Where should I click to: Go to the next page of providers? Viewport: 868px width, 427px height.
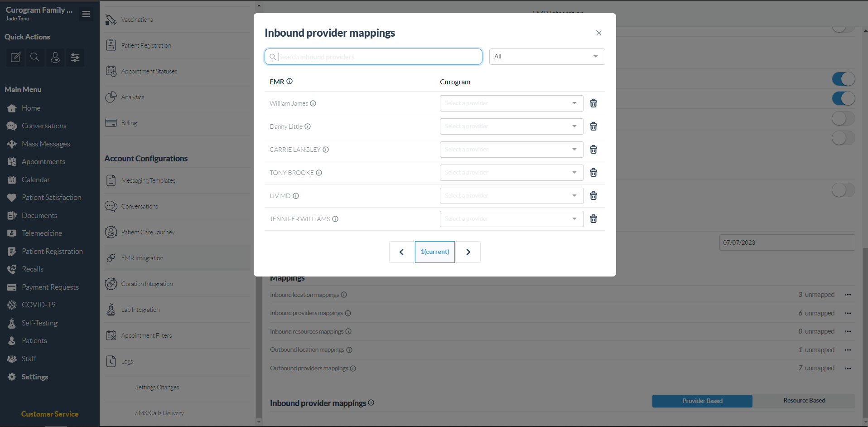pos(468,252)
